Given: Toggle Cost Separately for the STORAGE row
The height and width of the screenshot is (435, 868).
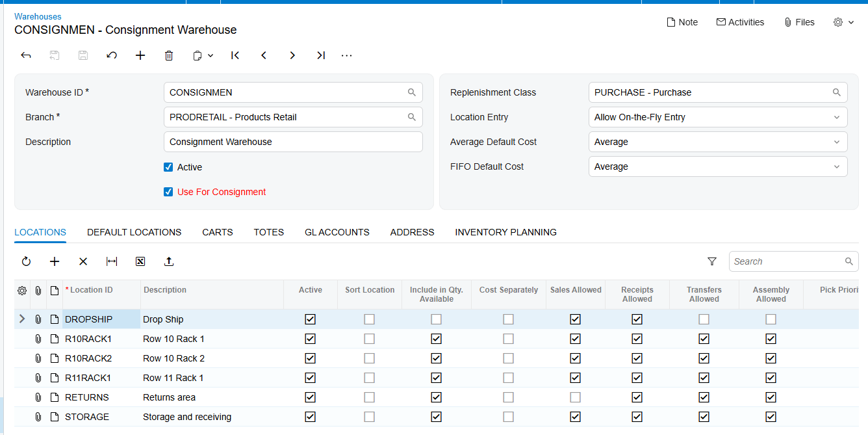Looking at the screenshot, I should pos(508,417).
